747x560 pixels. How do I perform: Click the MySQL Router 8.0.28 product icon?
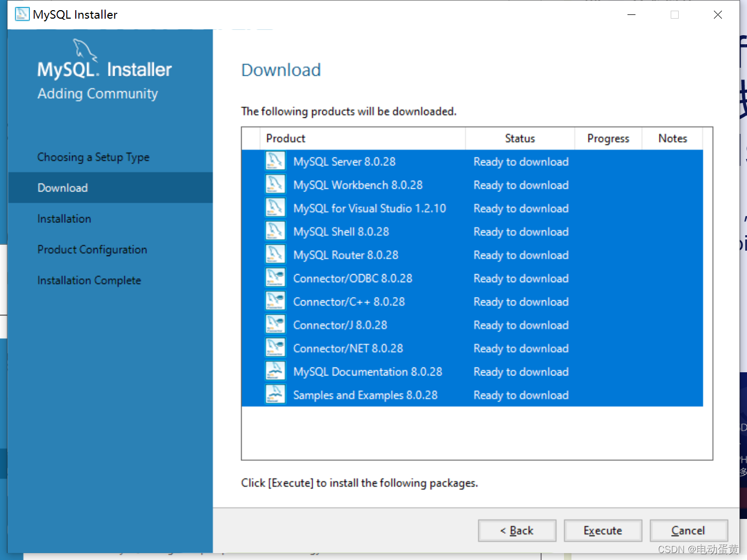[275, 254]
